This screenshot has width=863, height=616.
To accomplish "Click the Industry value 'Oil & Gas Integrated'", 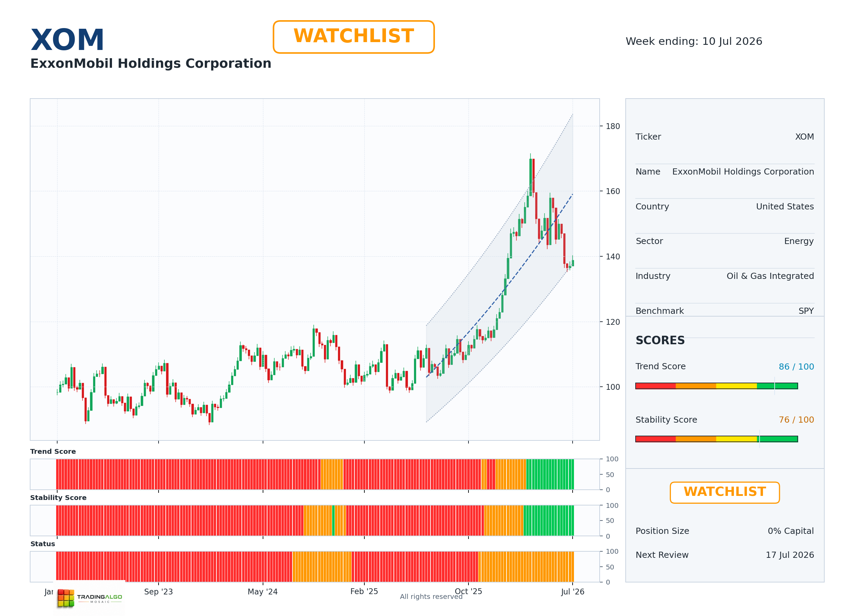I will [770, 276].
